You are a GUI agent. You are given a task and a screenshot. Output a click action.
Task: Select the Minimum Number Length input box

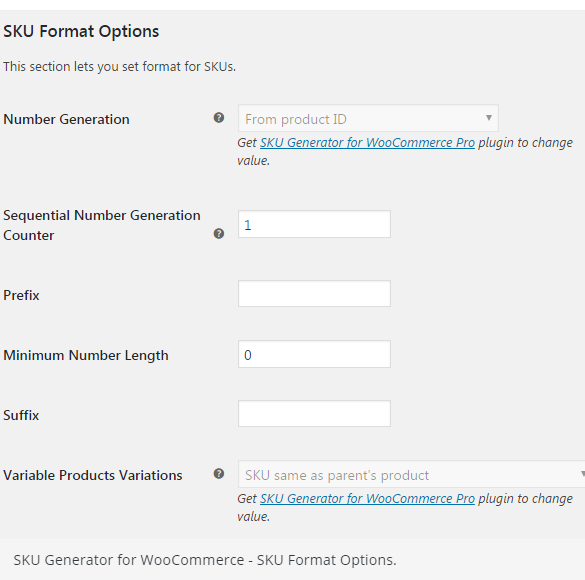pyautogui.click(x=315, y=354)
